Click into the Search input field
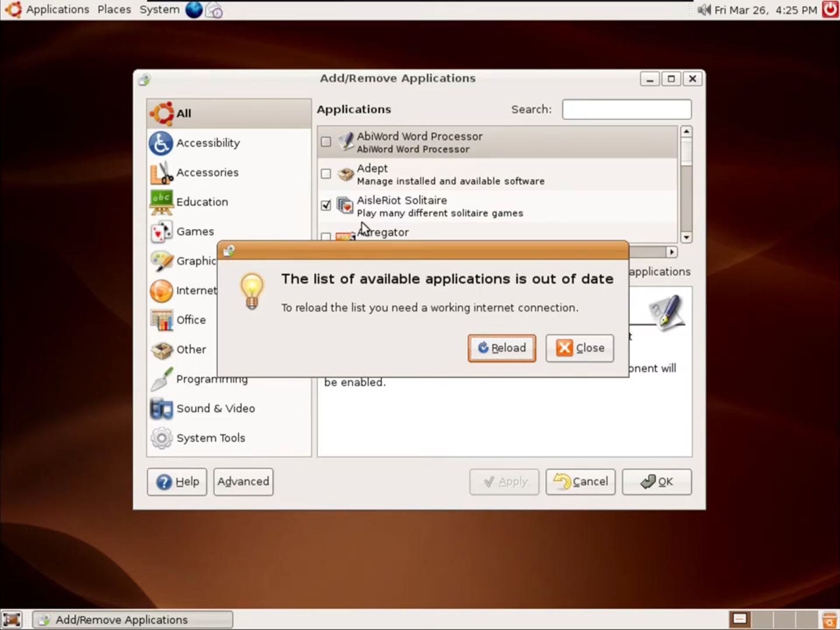The height and width of the screenshot is (630, 840). tap(626, 110)
